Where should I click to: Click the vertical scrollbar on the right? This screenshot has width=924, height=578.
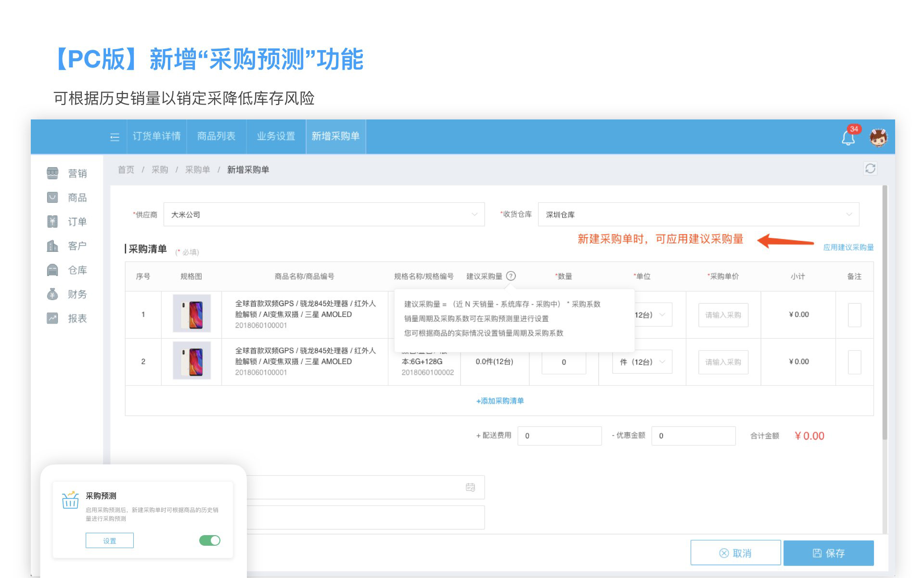tap(885, 313)
